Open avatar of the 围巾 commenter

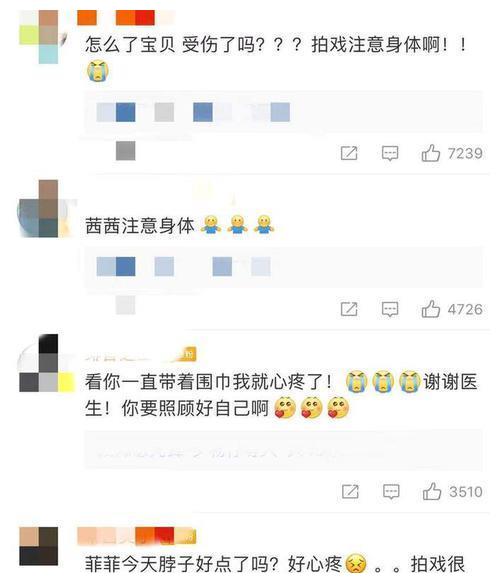click(x=45, y=363)
